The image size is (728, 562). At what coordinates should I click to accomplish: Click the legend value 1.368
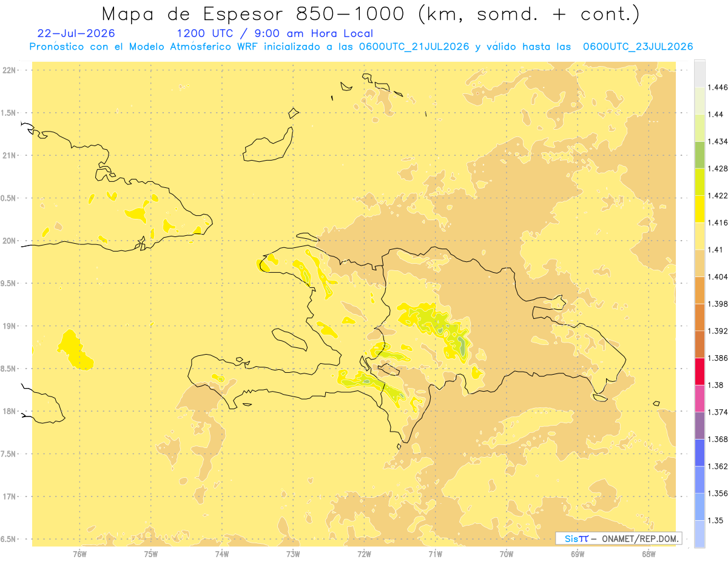click(718, 439)
